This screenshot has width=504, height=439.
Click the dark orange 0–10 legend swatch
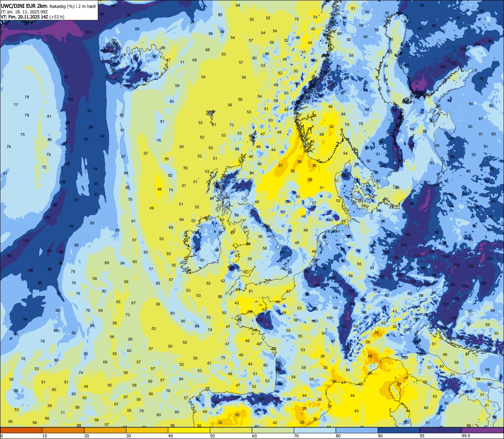click(x=21, y=430)
